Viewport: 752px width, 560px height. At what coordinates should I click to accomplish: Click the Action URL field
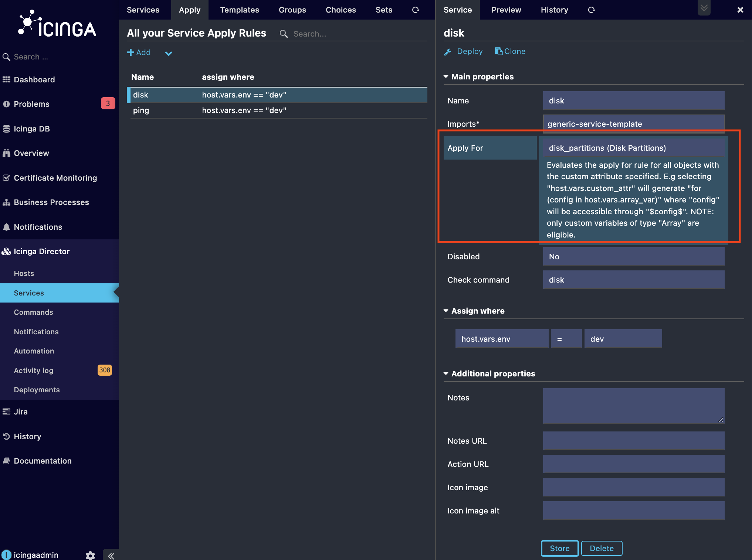click(x=634, y=464)
